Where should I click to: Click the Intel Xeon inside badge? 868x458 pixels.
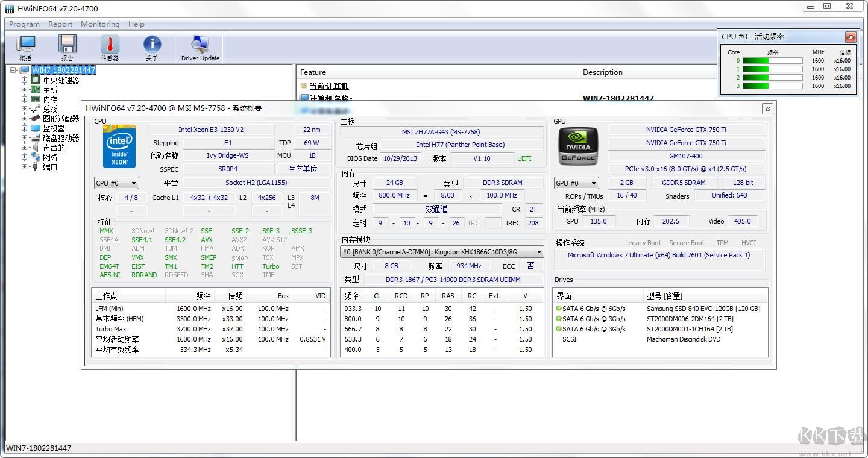(119, 146)
